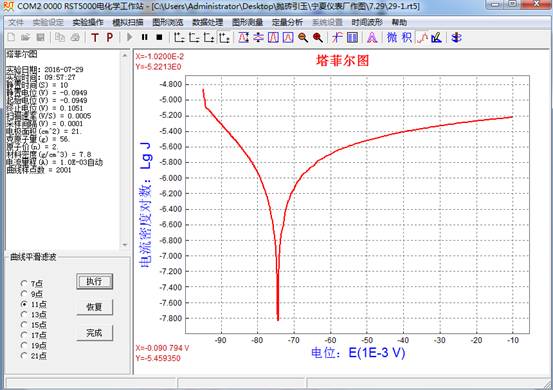Choose the 21点 filter radio button
This screenshot has width=553, height=390.
[24, 355]
